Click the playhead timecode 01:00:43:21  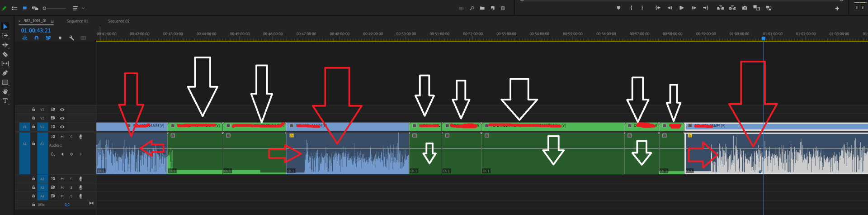(36, 30)
